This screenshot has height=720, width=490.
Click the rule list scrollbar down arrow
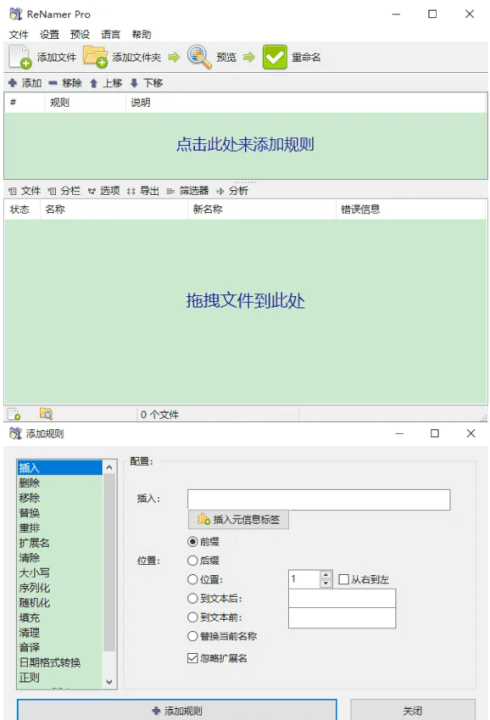(109, 682)
